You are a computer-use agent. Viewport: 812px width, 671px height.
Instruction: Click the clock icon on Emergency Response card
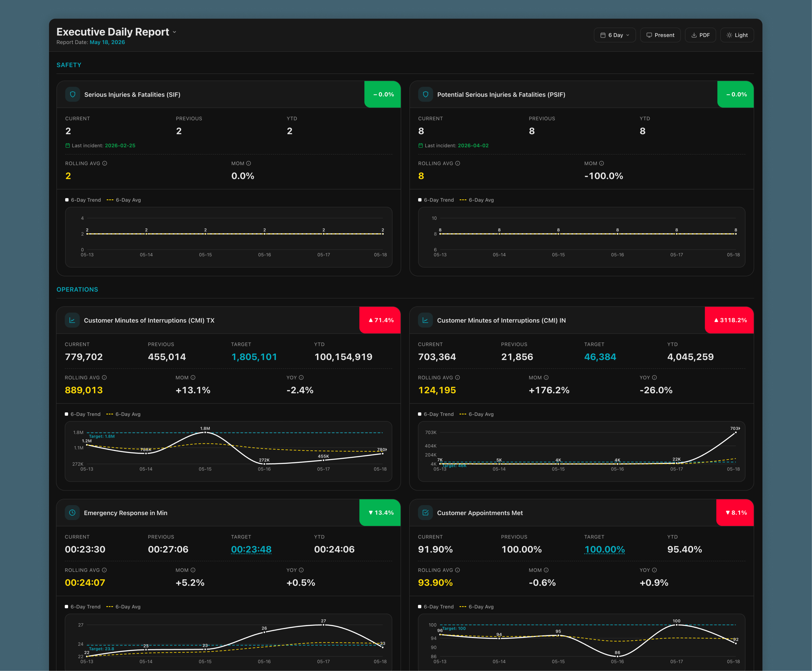72,513
